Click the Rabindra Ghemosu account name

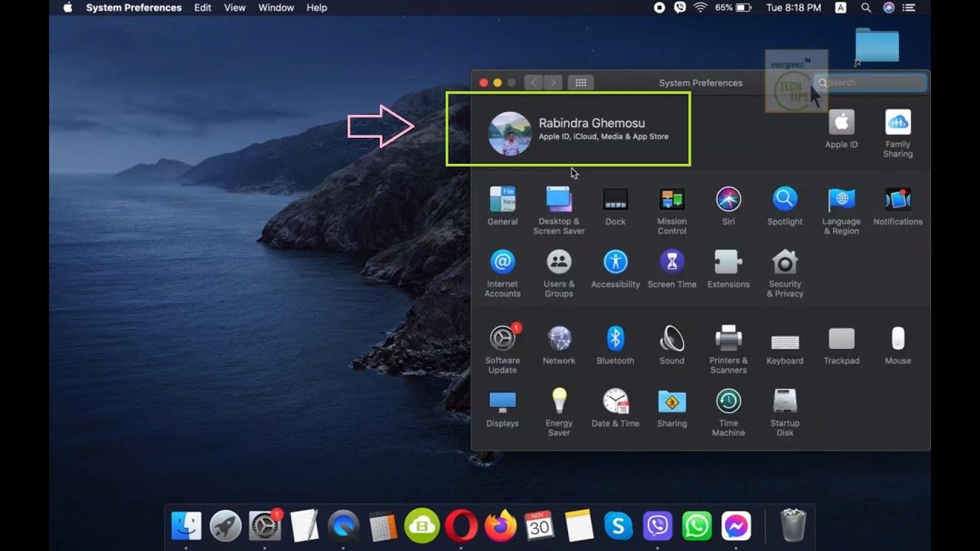592,122
